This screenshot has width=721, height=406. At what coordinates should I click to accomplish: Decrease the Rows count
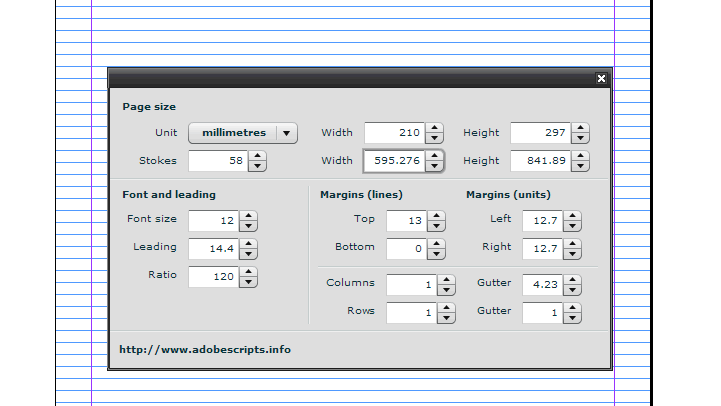[x=446, y=318]
